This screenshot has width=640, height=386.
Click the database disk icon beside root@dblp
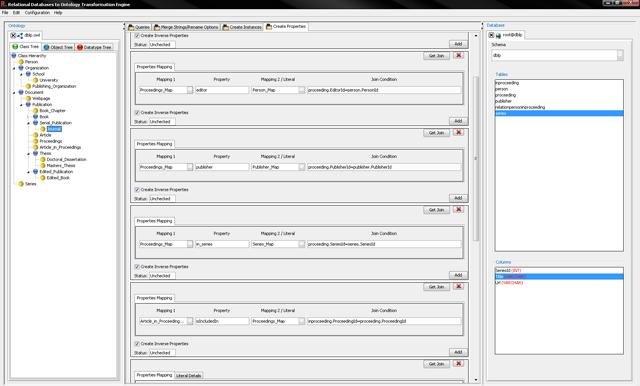coord(498,35)
